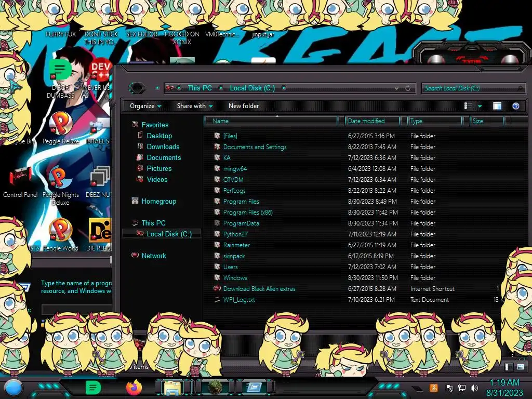Open Peggle Deluxe desktop shortcut
Screen dimensions: 532x399
tap(61, 128)
